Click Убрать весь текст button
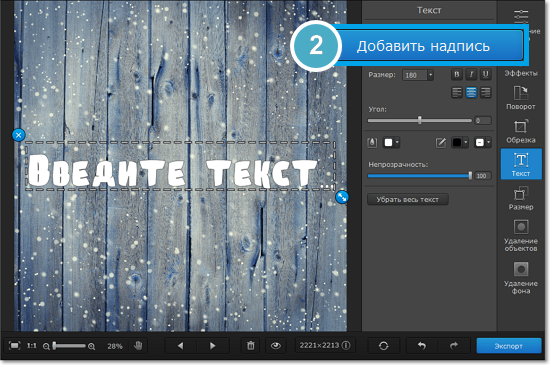This screenshot has width=550, height=365. 408,200
